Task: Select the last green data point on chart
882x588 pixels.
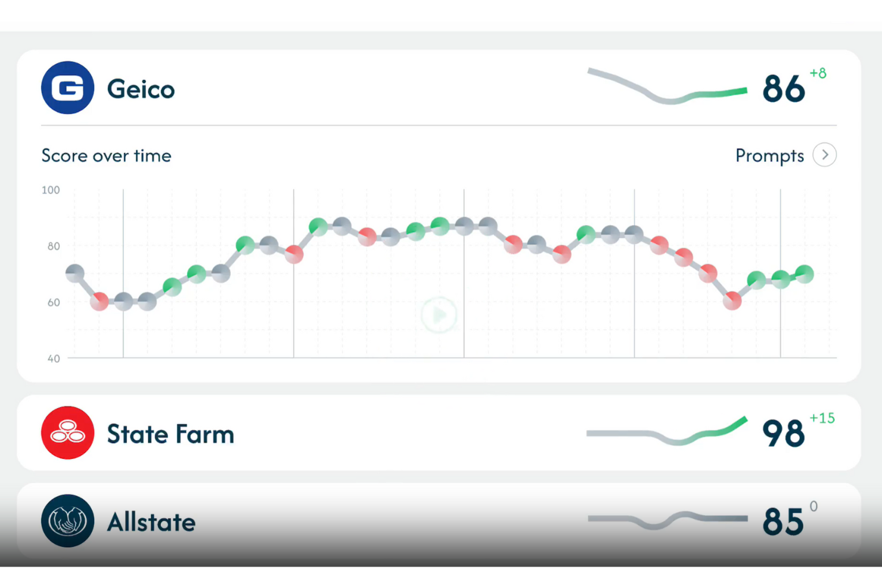Action: 805,274
